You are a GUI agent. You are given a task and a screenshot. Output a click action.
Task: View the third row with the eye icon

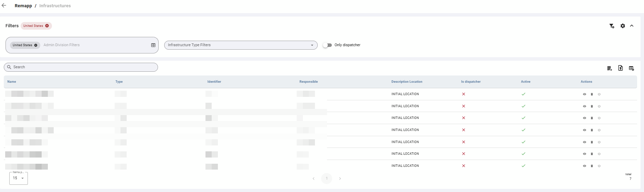(584, 118)
